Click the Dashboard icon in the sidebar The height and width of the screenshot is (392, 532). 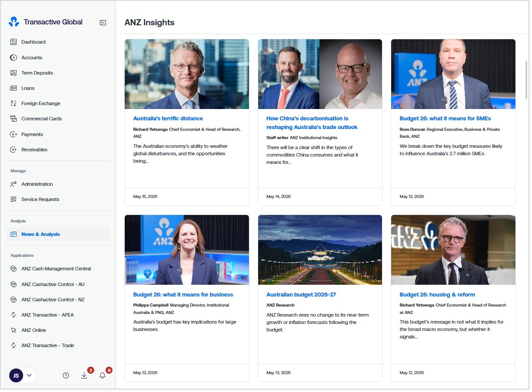click(14, 42)
